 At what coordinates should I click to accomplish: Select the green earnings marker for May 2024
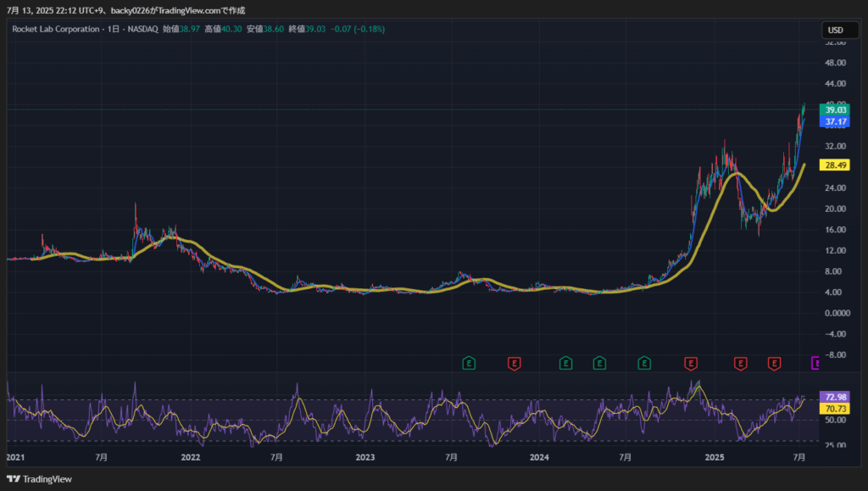click(x=599, y=363)
